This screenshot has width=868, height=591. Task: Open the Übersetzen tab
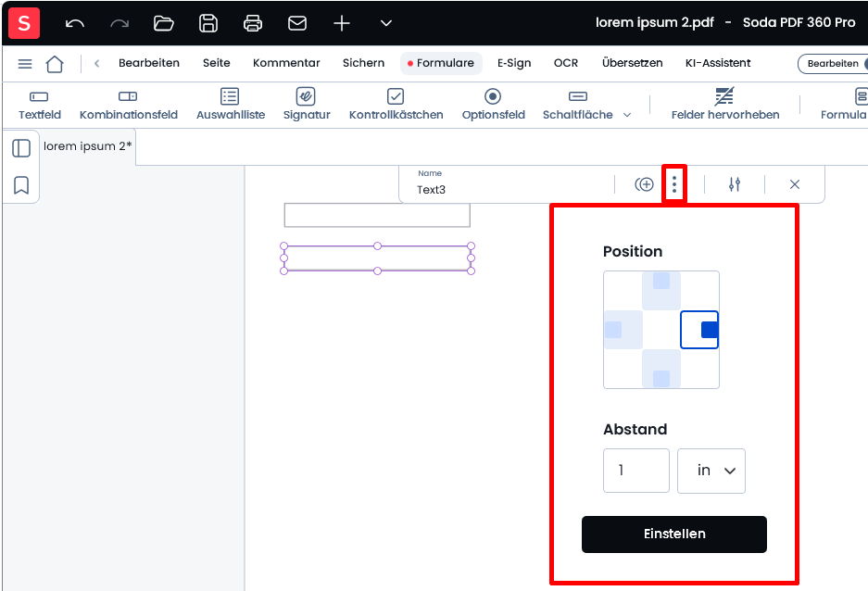632,63
